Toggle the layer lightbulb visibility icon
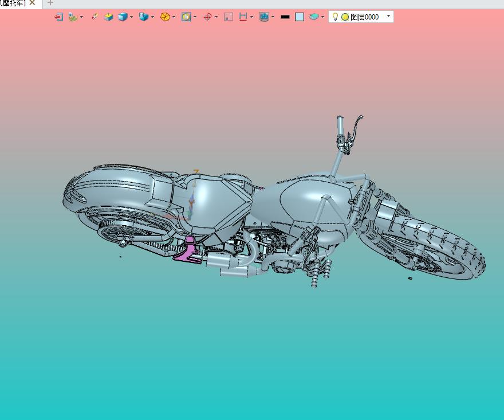The width and height of the screenshot is (504, 420). (335, 17)
